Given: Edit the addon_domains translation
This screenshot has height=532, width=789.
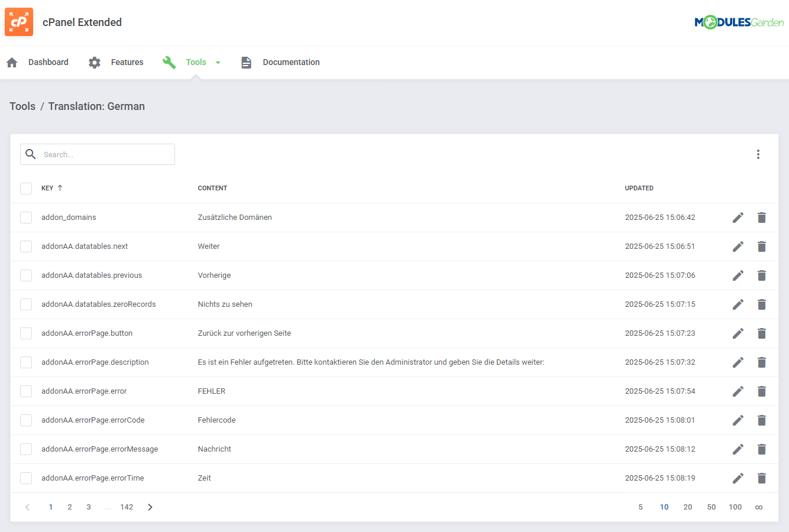Looking at the screenshot, I should [x=738, y=218].
